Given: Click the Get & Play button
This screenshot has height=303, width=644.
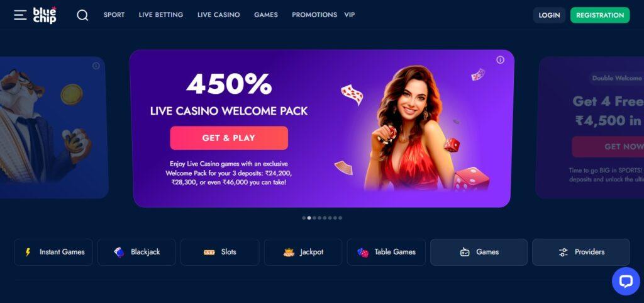Looking at the screenshot, I should pyautogui.click(x=229, y=138).
